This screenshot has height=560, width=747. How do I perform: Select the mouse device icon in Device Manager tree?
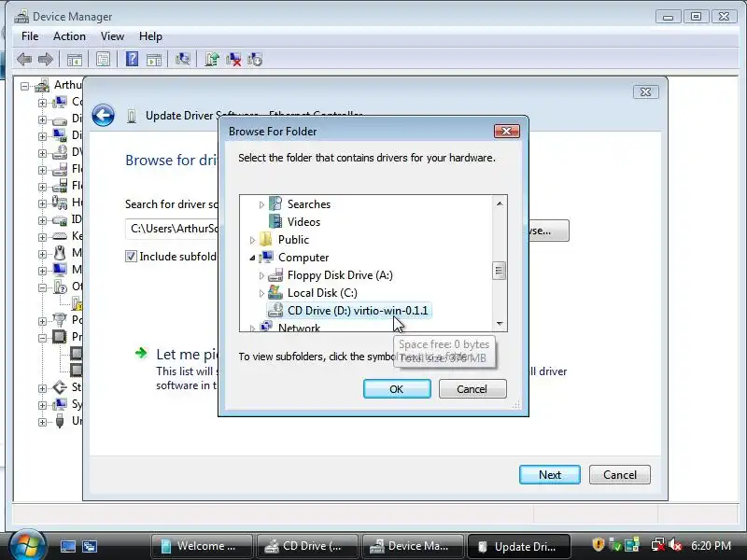(60, 252)
